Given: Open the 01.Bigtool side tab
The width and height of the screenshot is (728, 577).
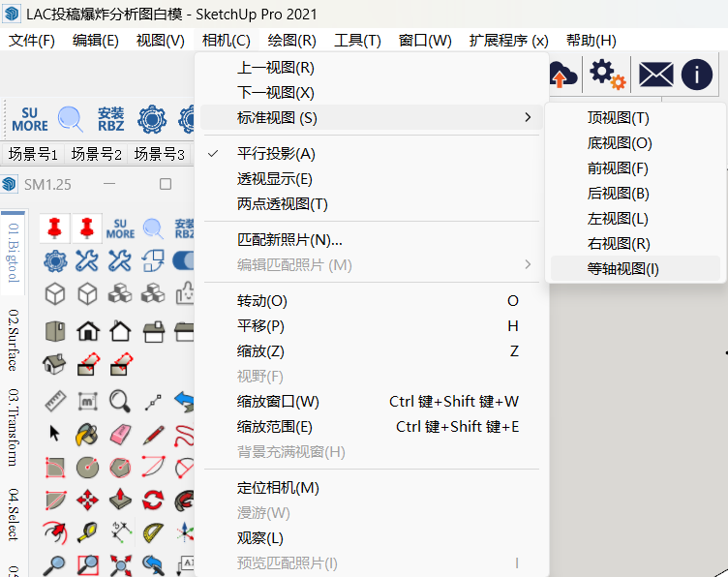Looking at the screenshot, I should [14, 253].
